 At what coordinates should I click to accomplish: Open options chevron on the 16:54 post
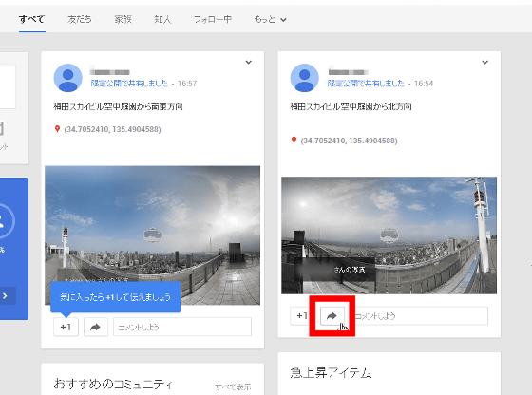[485, 62]
